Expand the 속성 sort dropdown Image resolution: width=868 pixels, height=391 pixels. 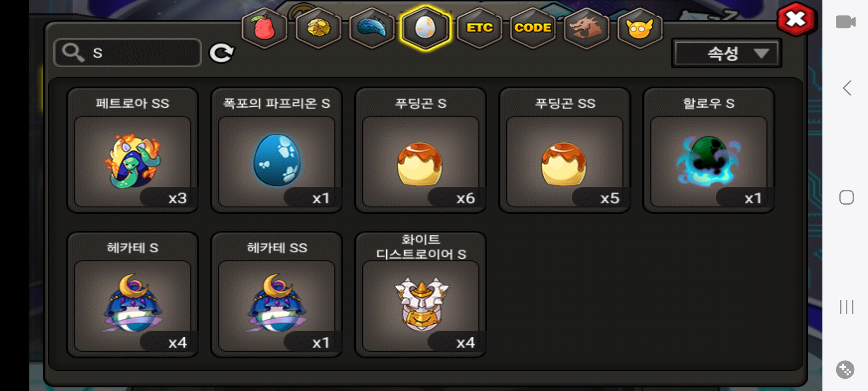pyautogui.click(x=727, y=54)
